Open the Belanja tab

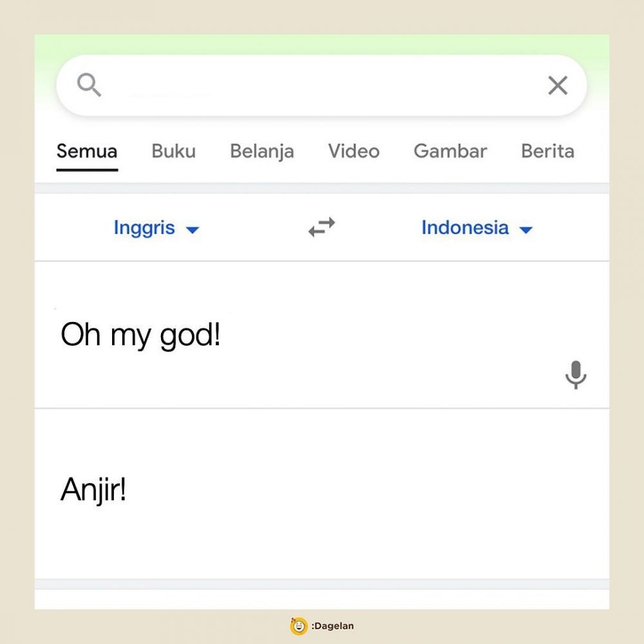[261, 151]
